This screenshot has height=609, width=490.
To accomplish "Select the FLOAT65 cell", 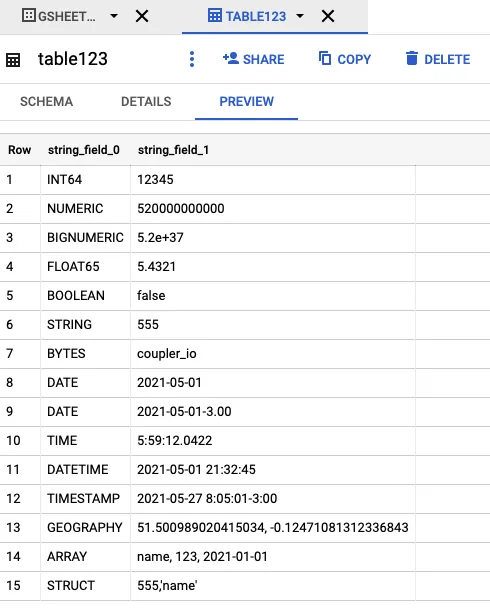I will 85,267.
